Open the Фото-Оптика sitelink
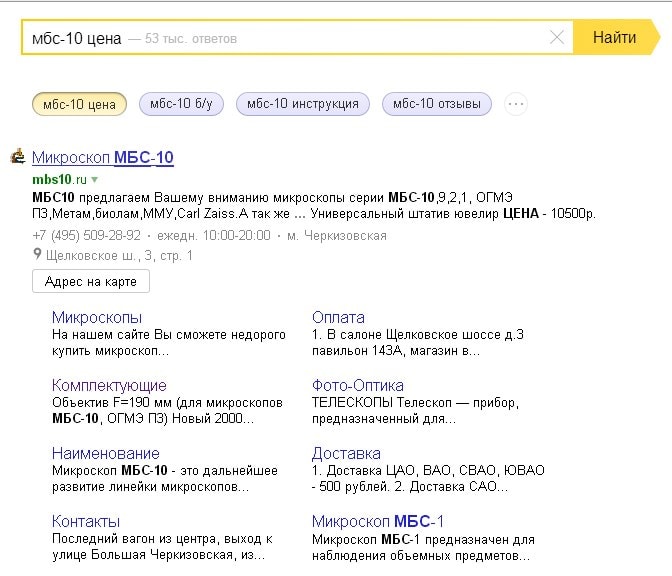This screenshot has height=576, width=672. coord(358,385)
